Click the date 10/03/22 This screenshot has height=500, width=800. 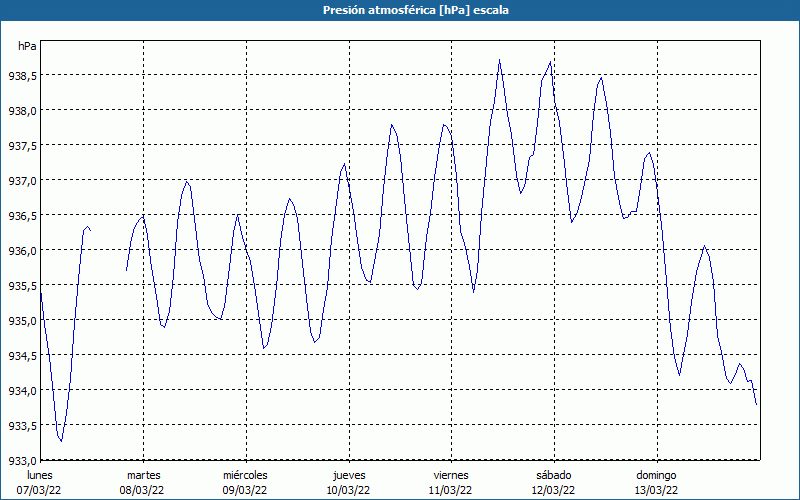(348, 490)
